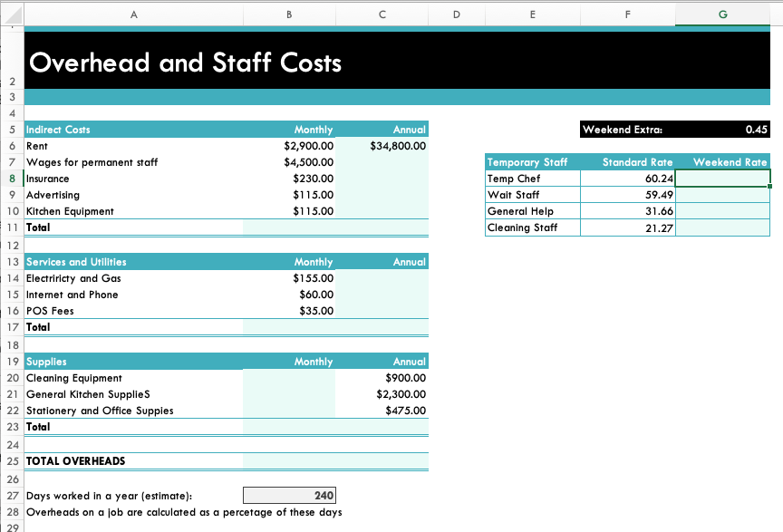Click the row 27 header
This screenshot has height=532, width=783.
coord(13,495)
